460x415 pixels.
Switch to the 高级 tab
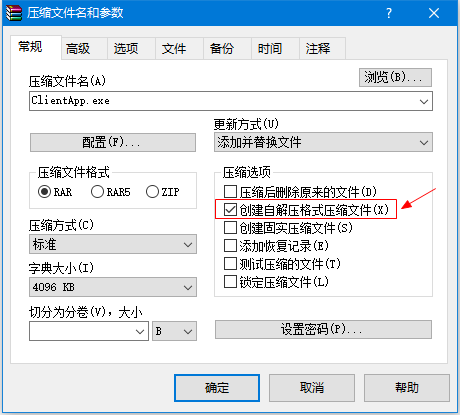coord(78,49)
